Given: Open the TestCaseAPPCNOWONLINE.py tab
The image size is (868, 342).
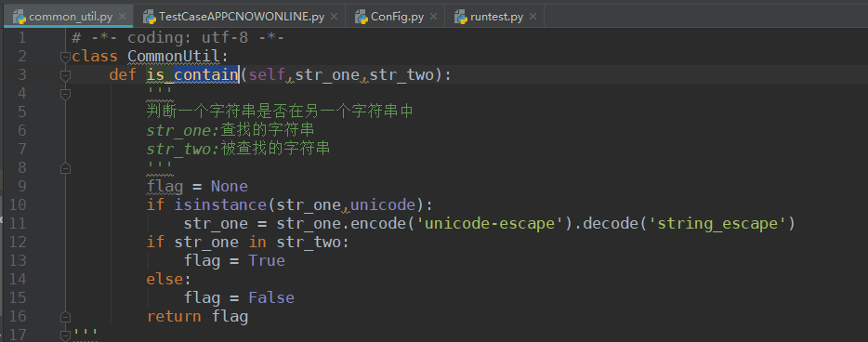Looking at the screenshot, I should tap(240, 17).
